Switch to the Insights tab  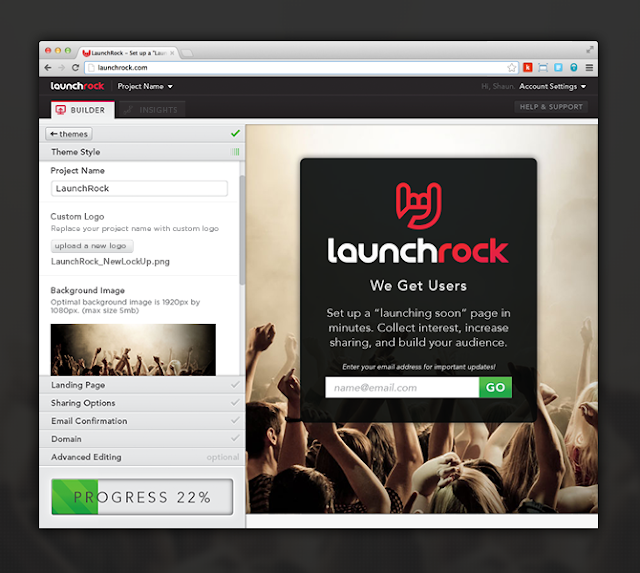click(x=150, y=110)
